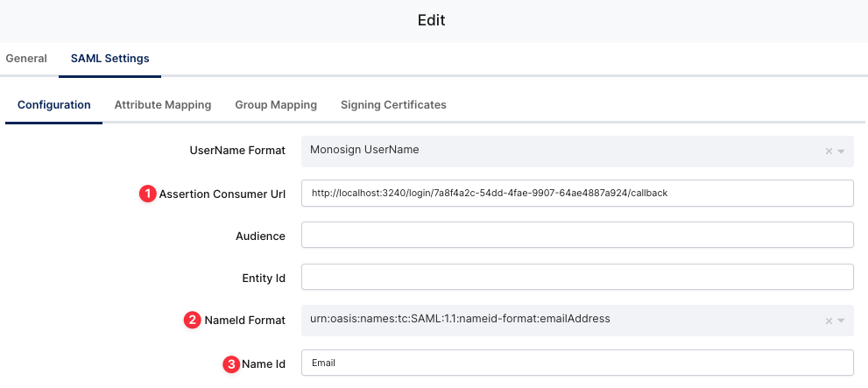Open the emailAddress nameid-format select box
This screenshot has height=388, width=868.
pyautogui.click(x=561, y=320)
